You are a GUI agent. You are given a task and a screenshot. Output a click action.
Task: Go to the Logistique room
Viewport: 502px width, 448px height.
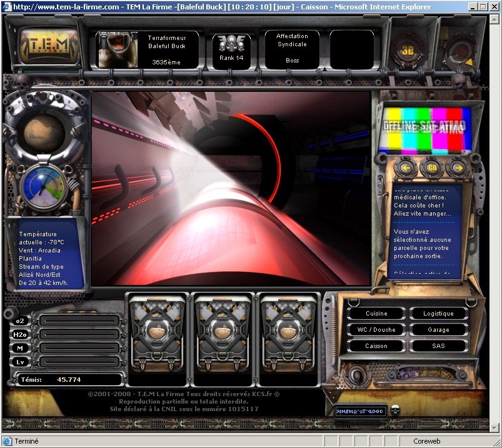tap(438, 314)
